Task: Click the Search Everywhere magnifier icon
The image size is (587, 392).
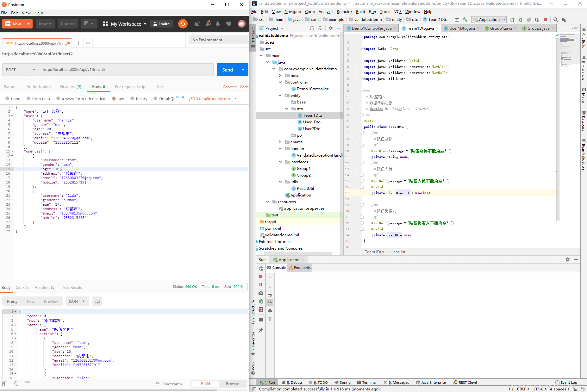Action: [555, 20]
